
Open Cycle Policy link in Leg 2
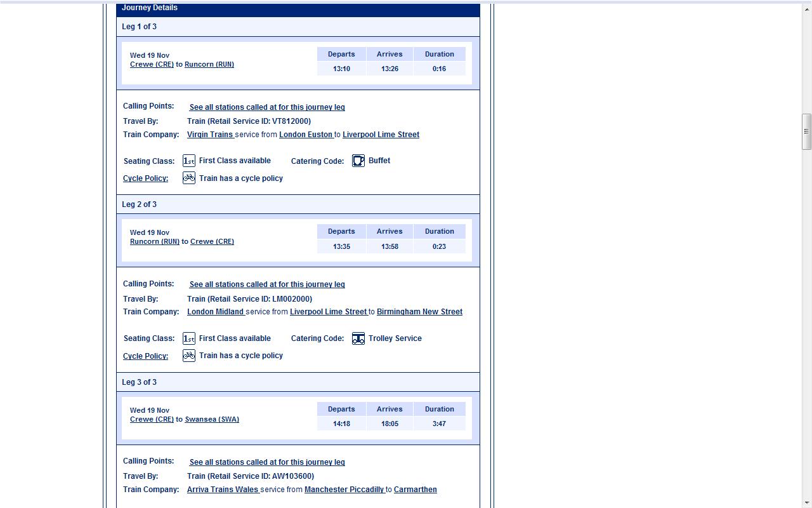(x=145, y=356)
